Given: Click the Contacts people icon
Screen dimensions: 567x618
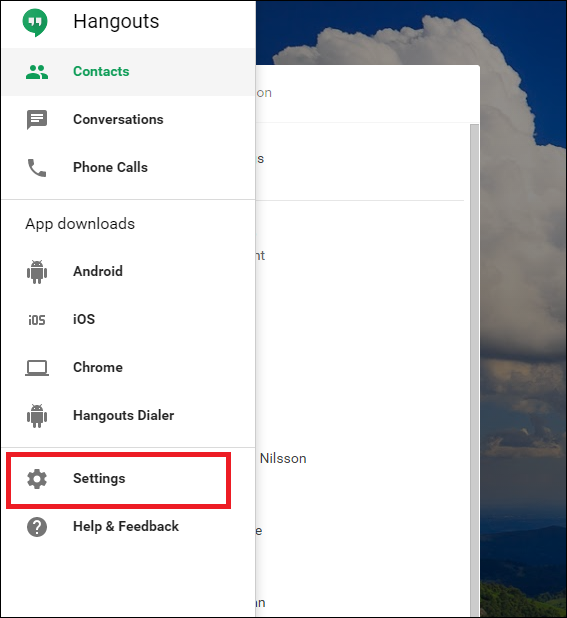Looking at the screenshot, I should point(37,72).
